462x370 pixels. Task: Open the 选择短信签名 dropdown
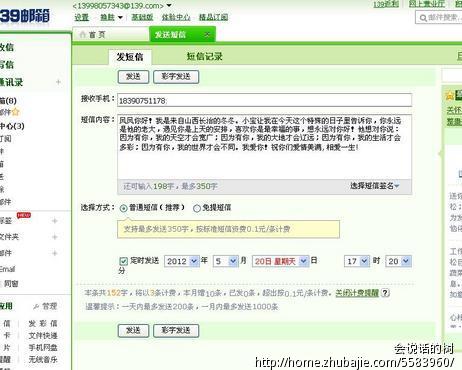pos(374,186)
